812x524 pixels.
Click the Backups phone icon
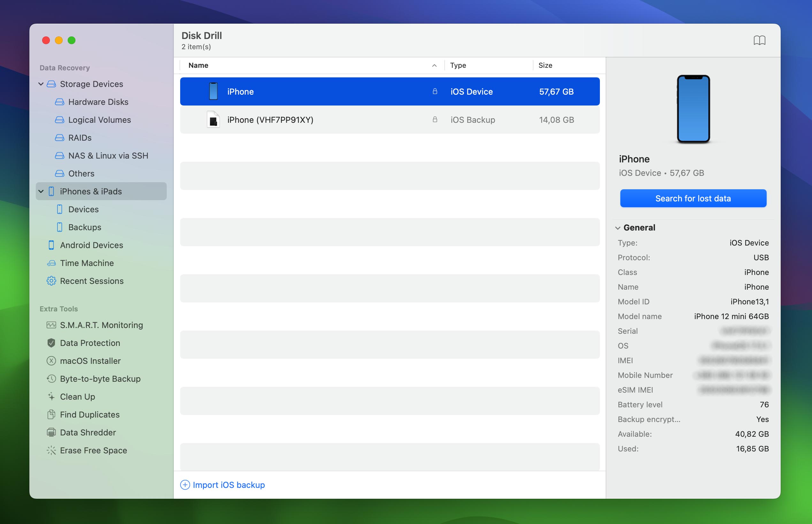pos(59,227)
